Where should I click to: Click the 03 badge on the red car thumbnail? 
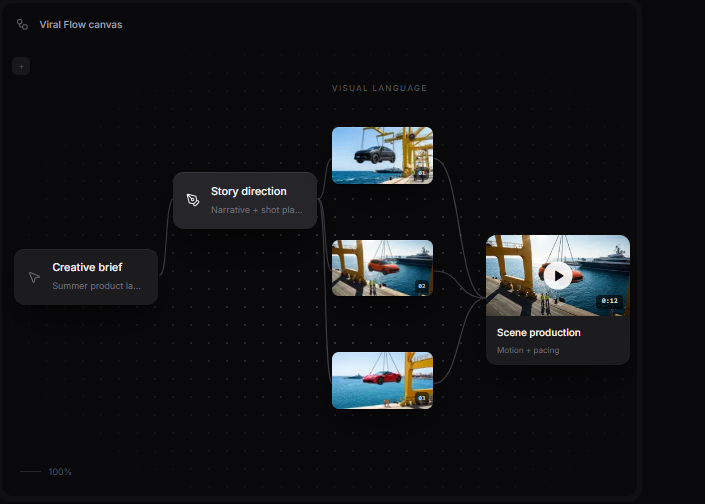(422, 398)
